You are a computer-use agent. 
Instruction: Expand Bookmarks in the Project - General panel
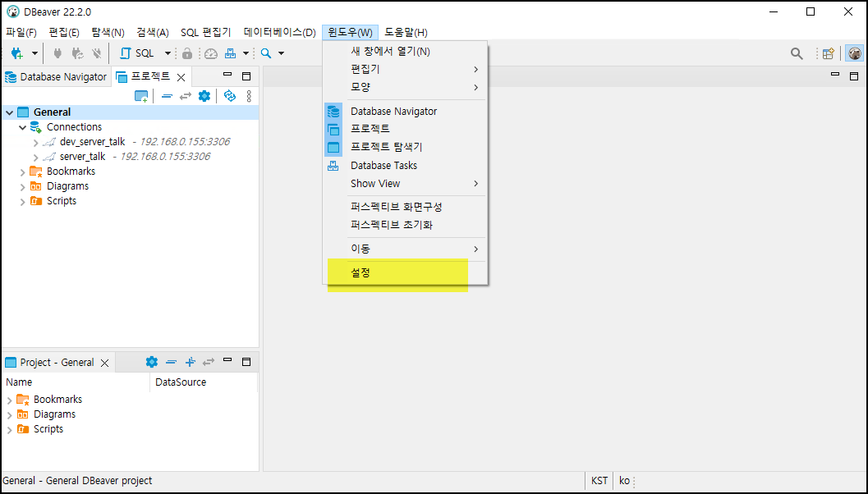(x=9, y=400)
